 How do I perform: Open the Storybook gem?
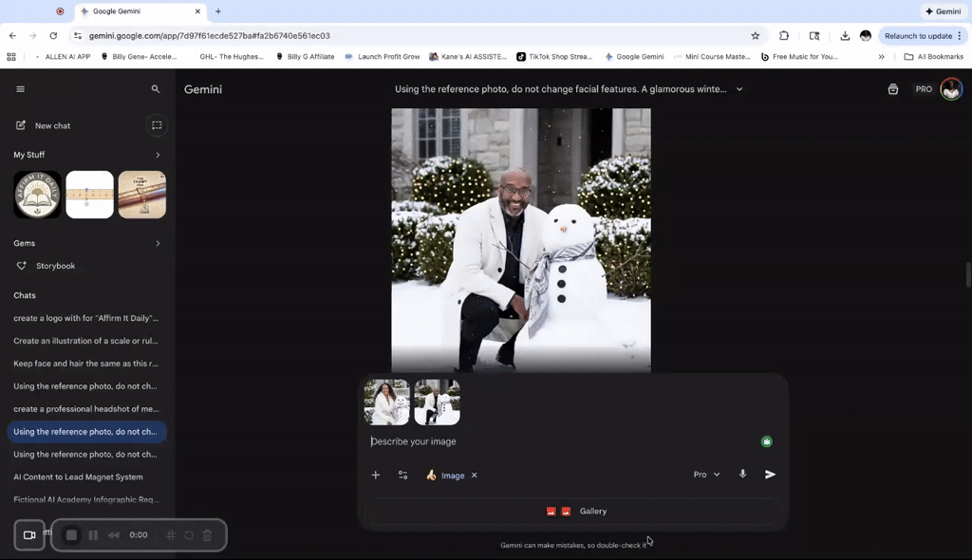[46, 266]
